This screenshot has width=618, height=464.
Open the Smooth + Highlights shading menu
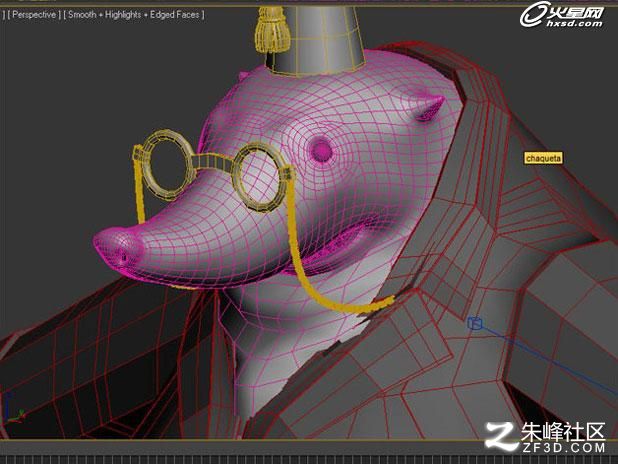click(134, 15)
